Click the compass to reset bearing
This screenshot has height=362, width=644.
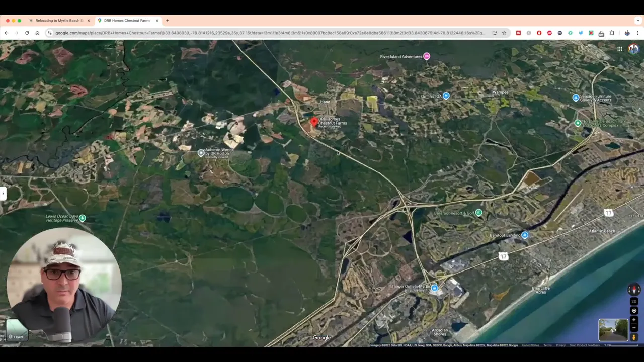point(634,290)
